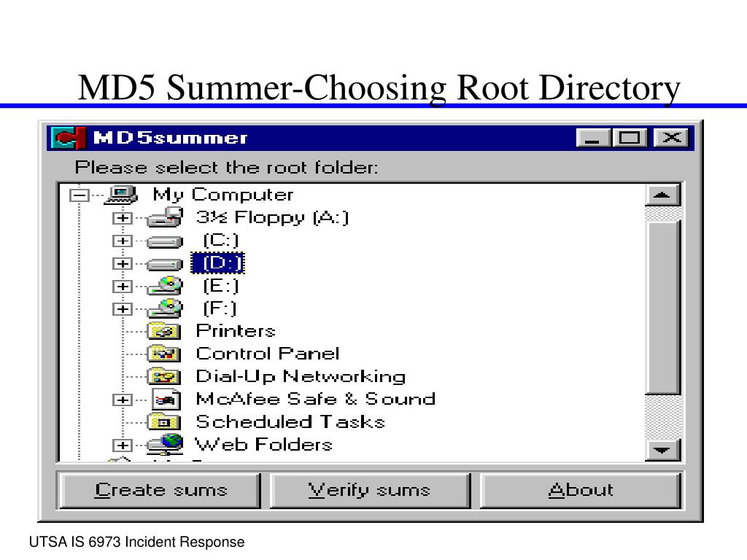Open the About dialog button
This screenshot has width=747, height=560.
[x=580, y=490]
